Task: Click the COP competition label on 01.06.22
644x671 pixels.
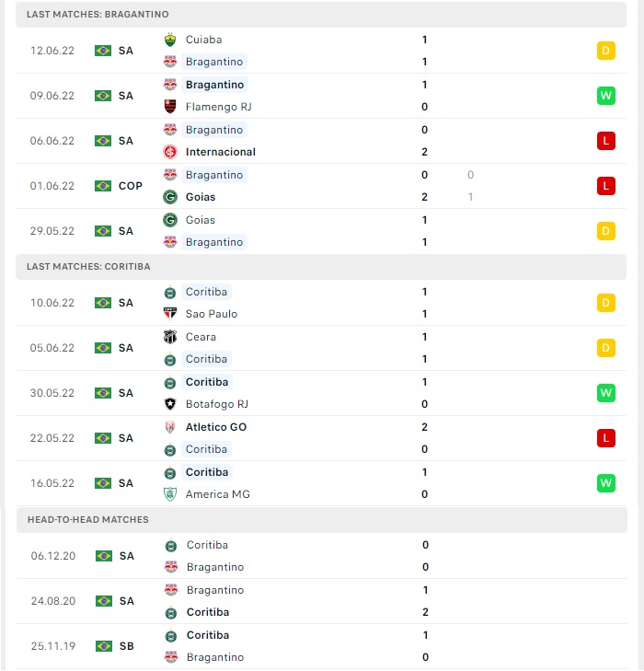Action: [131, 186]
